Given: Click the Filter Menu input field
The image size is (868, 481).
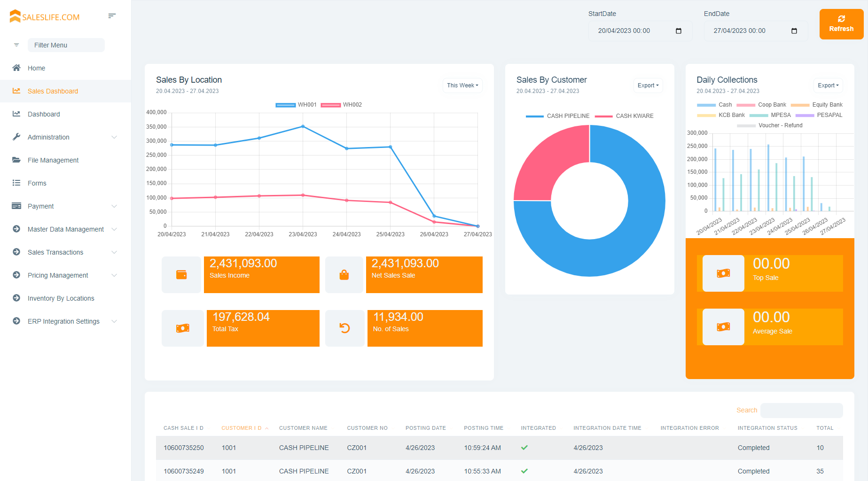Looking at the screenshot, I should pyautogui.click(x=66, y=45).
